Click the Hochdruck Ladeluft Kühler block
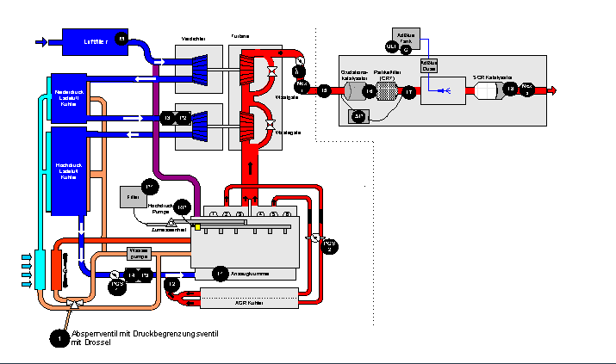Viewport: 616px width, 364px height. (69, 171)
